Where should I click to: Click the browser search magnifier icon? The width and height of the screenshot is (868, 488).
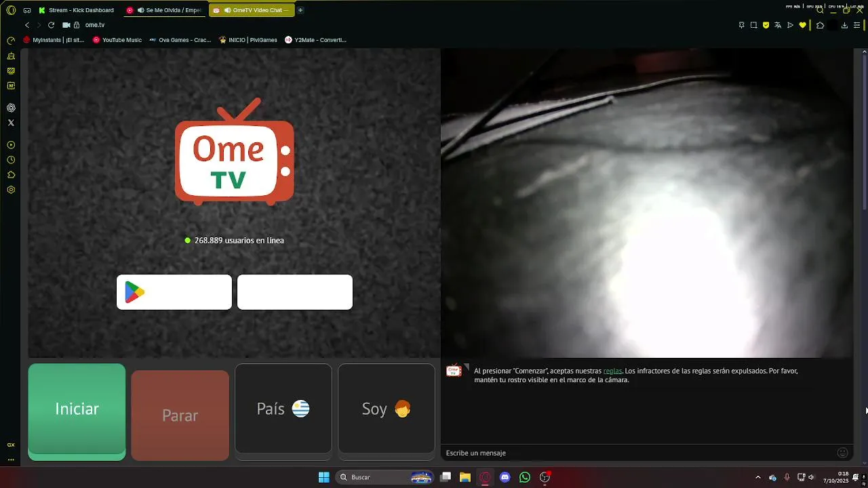point(820,10)
